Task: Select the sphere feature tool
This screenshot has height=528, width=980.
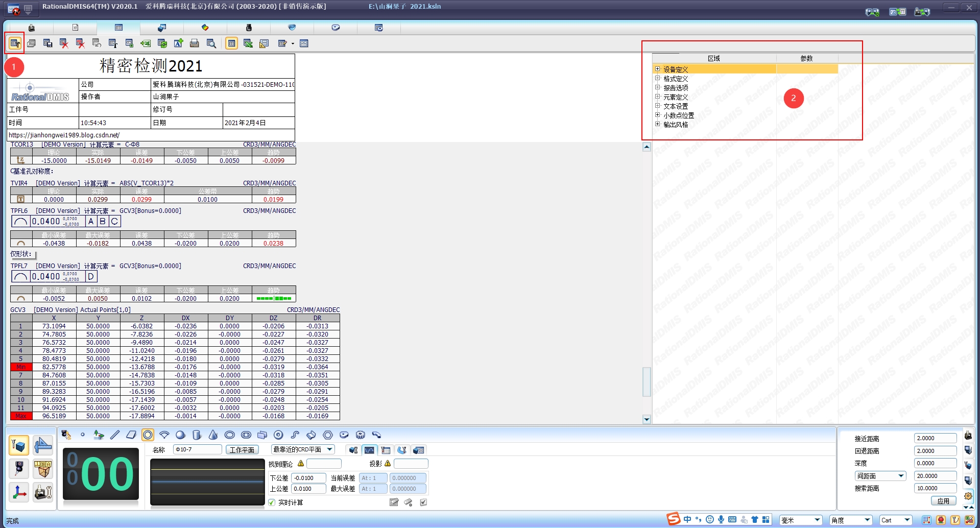Action: tap(180, 435)
